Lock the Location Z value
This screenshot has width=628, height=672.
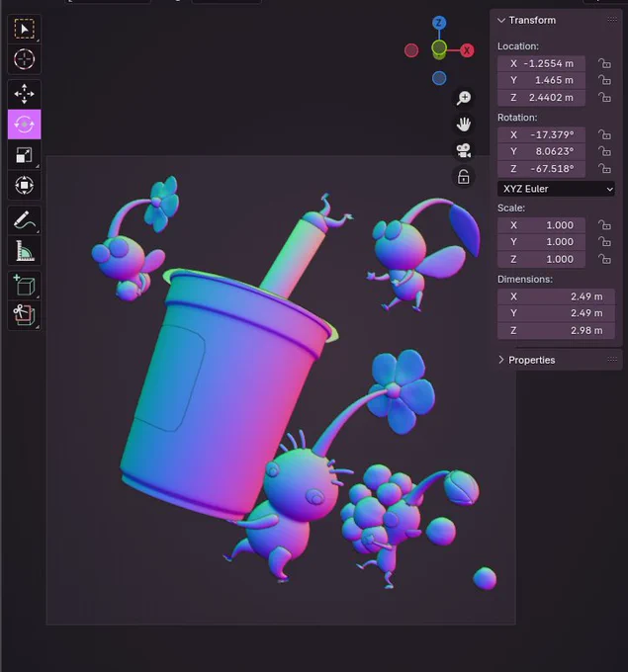pos(604,98)
